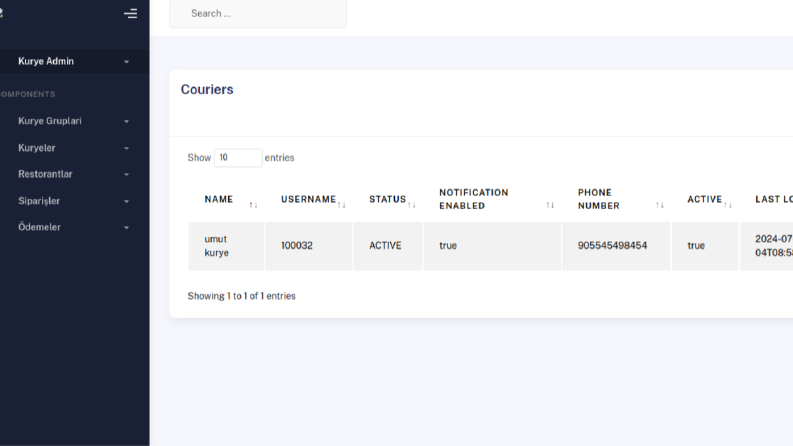Collapse sidebar with the hamburger menu icon
The width and height of the screenshot is (793, 446).
click(x=130, y=14)
